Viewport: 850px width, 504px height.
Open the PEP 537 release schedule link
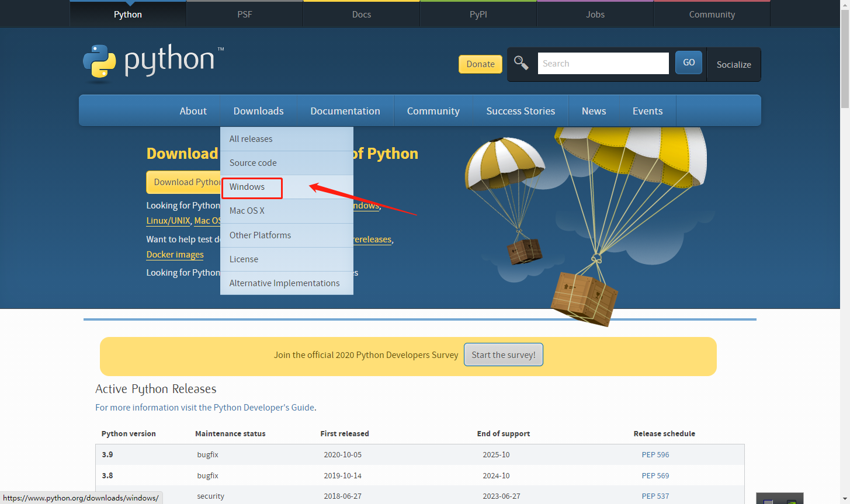(655, 496)
